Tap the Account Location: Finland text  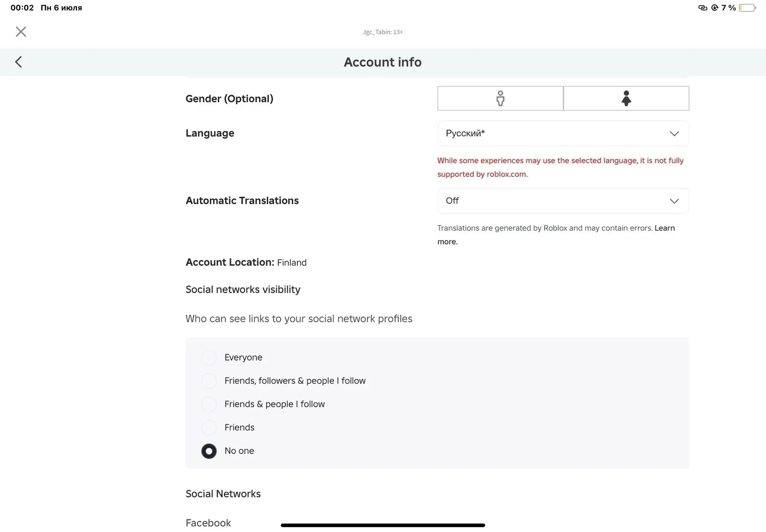click(246, 262)
